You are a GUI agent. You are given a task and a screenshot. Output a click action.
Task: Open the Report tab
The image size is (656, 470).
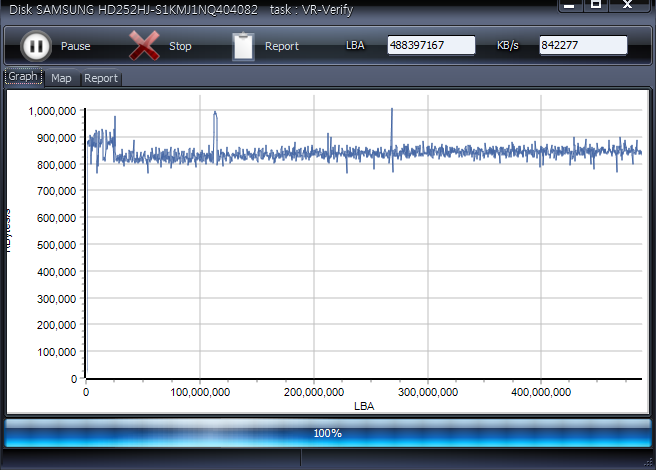click(101, 78)
